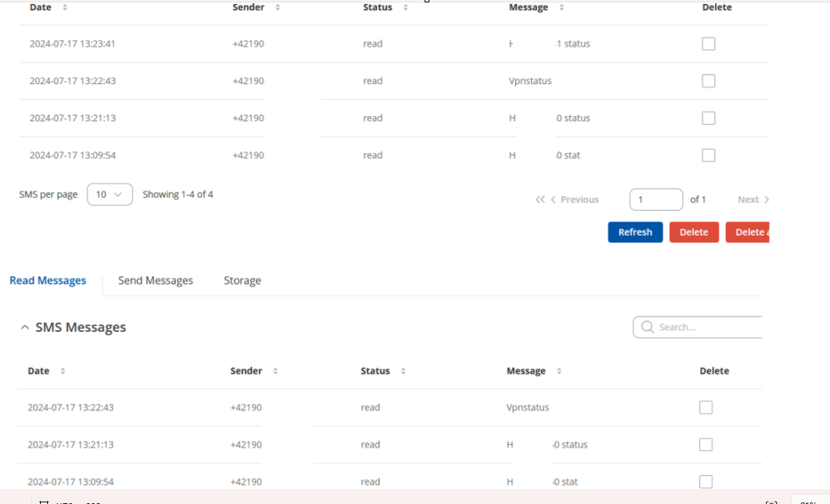Sort by Sender in table above pagination
The image size is (830, 504).
pyautogui.click(x=277, y=7)
